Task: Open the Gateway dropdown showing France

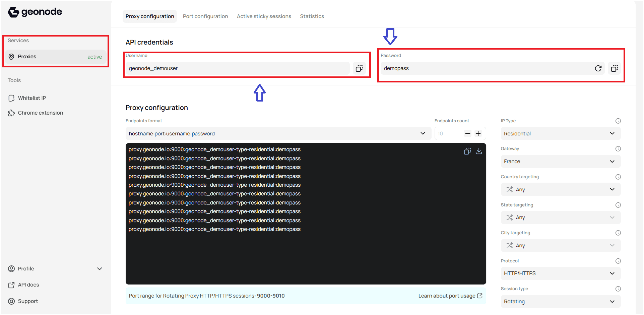Action: click(560, 161)
